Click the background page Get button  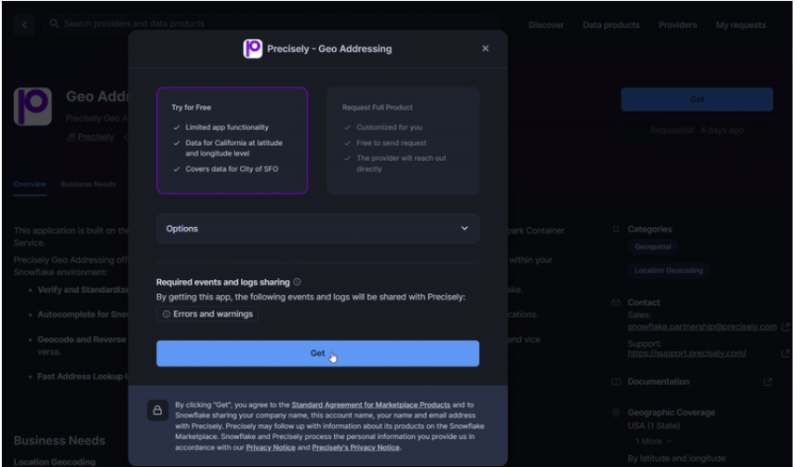(697, 100)
